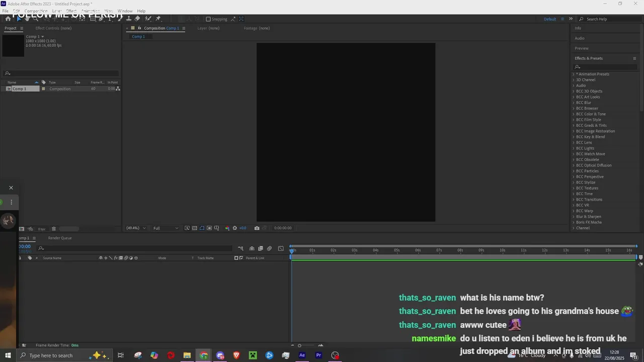Open the File menu
The image size is (644, 362).
coord(5,11)
